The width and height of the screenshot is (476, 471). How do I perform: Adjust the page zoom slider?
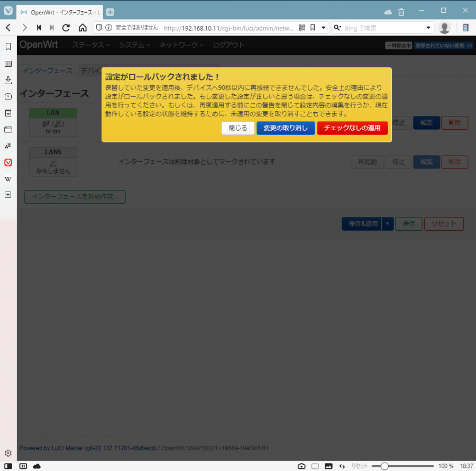[x=385, y=466]
